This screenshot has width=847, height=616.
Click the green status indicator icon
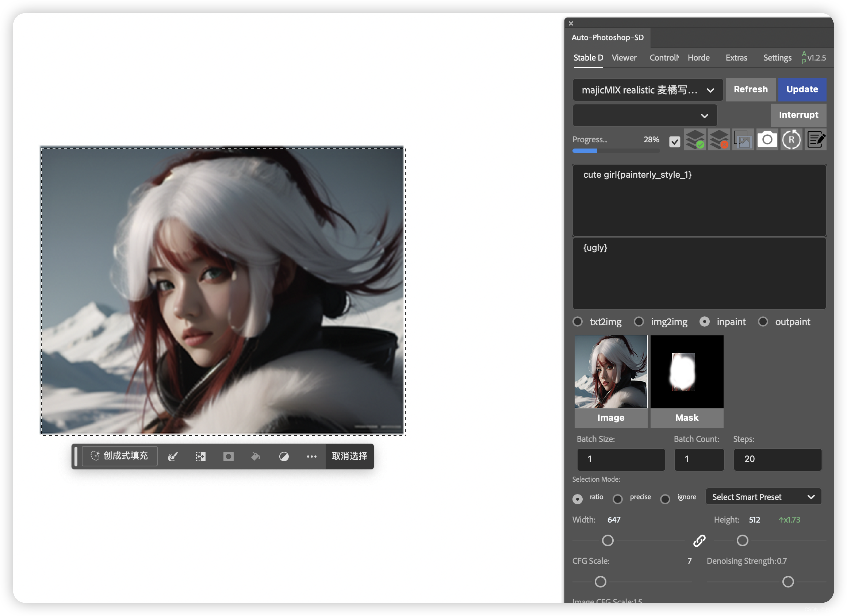pos(695,139)
